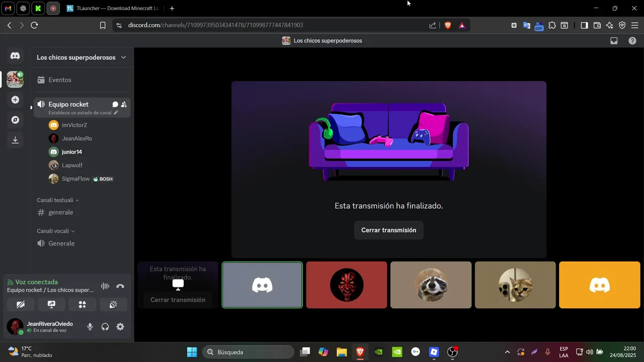Open OBS Studio from taskbar
Screen dimensions: 644x362
[453, 352]
